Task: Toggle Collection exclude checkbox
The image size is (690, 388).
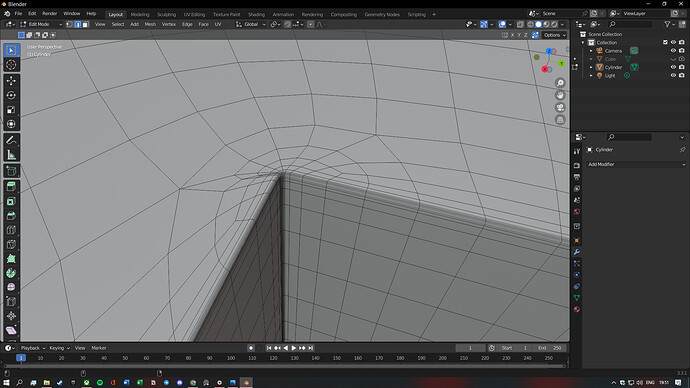Action: coord(665,42)
